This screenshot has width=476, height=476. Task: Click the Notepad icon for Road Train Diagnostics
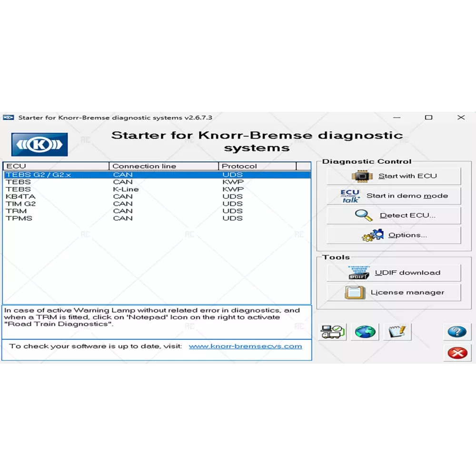397,332
